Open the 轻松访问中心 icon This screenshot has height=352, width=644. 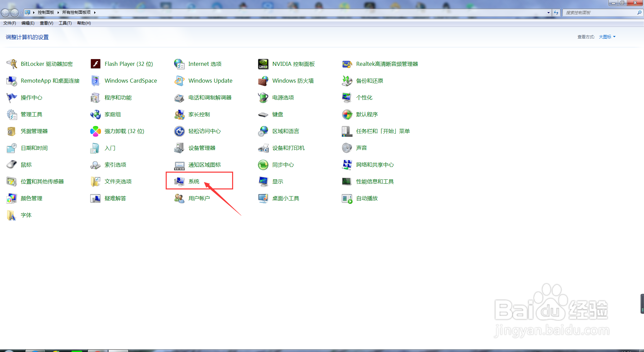coord(179,131)
